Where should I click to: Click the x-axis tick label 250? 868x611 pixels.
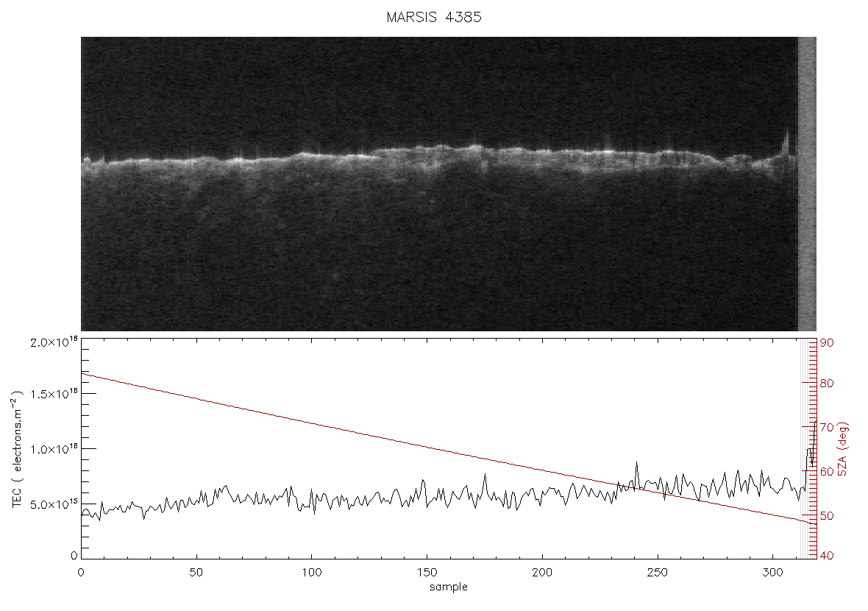pyautogui.click(x=657, y=573)
